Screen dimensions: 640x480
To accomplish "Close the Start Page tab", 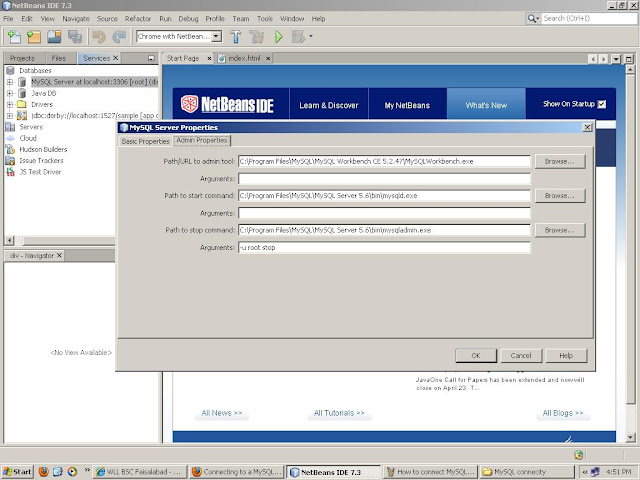I will click(x=209, y=58).
